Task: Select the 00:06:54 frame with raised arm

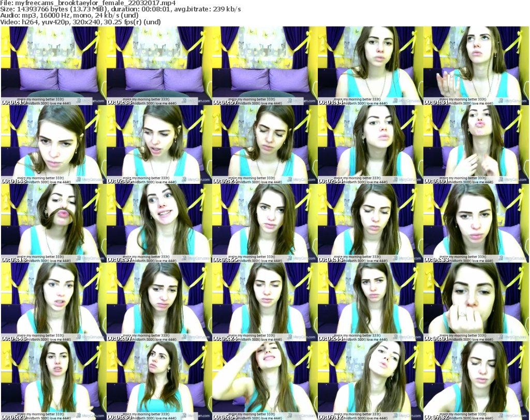Action: 264,381
